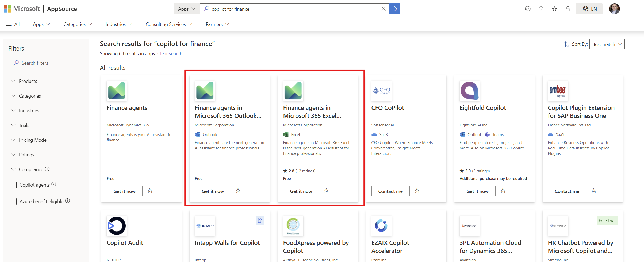644x262 pixels.
Task: Open the feedback smiley icon
Action: (528, 9)
